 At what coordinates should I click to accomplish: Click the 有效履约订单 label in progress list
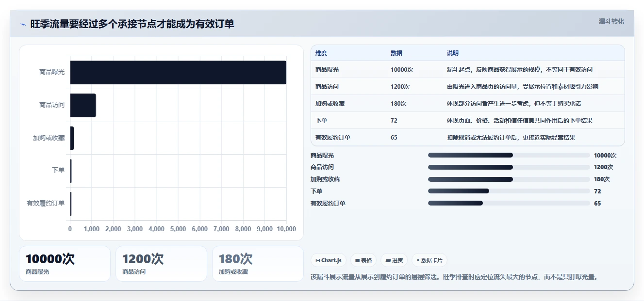pyautogui.click(x=328, y=204)
